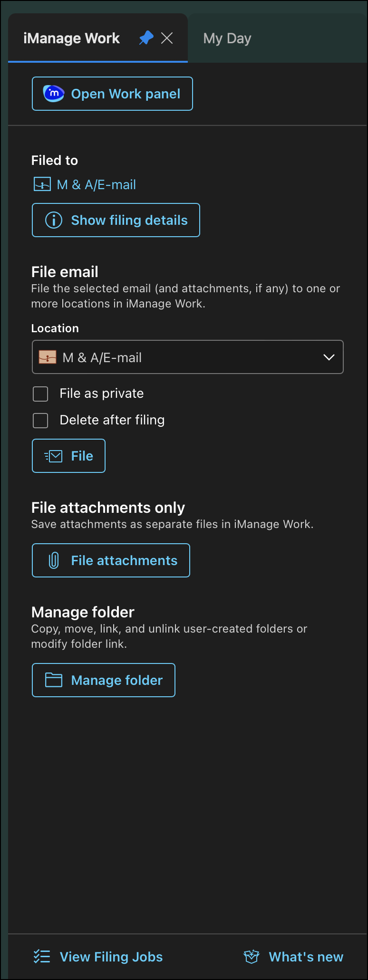This screenshot has width=368, height=980.
Task: Switch to the My Day tab
Action: (x=227, y=38)
